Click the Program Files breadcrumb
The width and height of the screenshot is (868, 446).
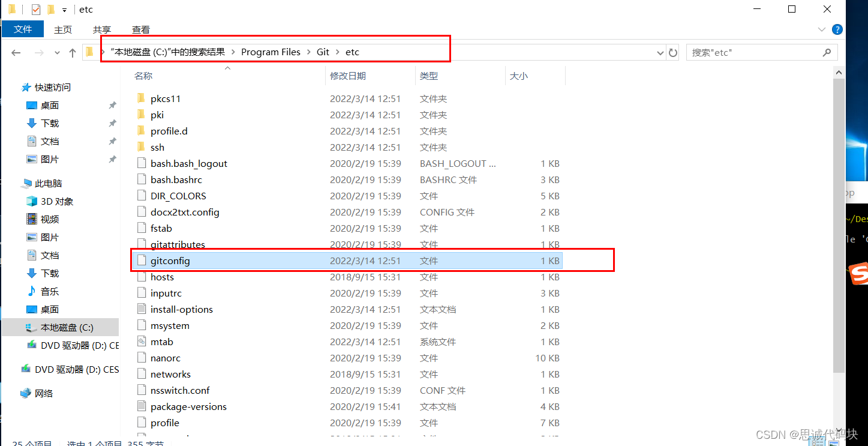click(271, 52)
